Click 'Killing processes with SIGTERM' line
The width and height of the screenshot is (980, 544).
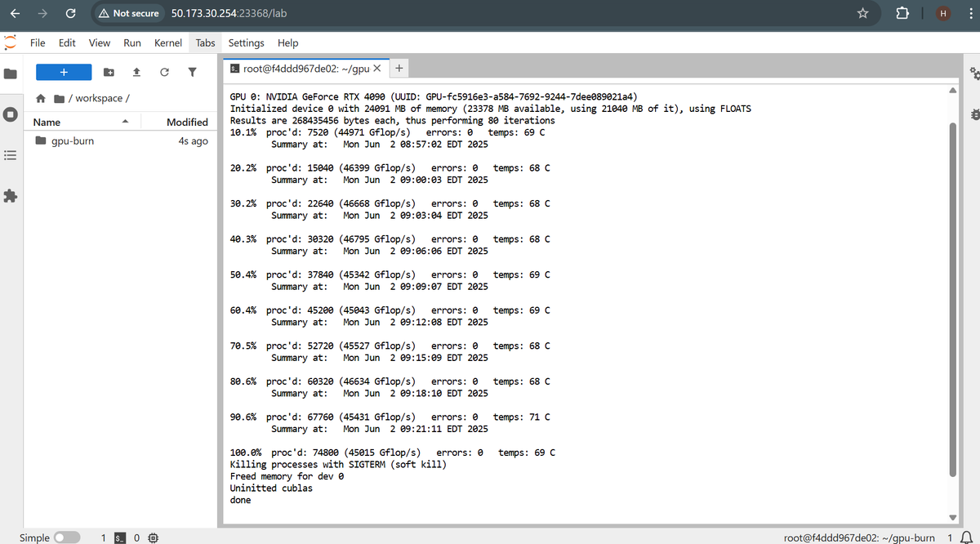(x=338, y=464)
